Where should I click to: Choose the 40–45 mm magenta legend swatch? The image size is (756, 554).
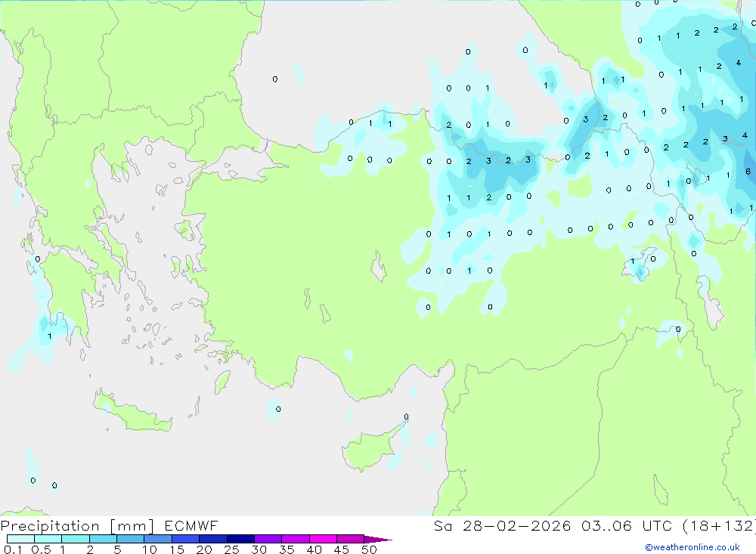(x=323, y=539)
